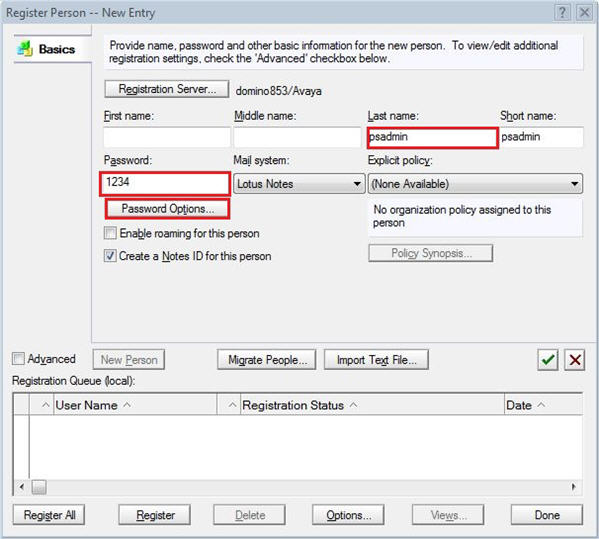Sort queue by Date column
Screen dimensions: 599x539
(x=519, y=405)
